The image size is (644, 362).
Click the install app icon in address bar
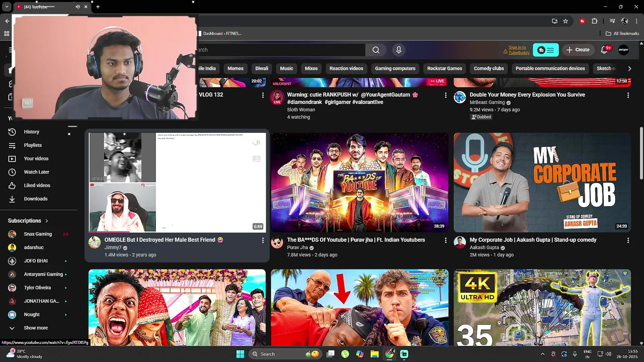click(x=554, y=21)
